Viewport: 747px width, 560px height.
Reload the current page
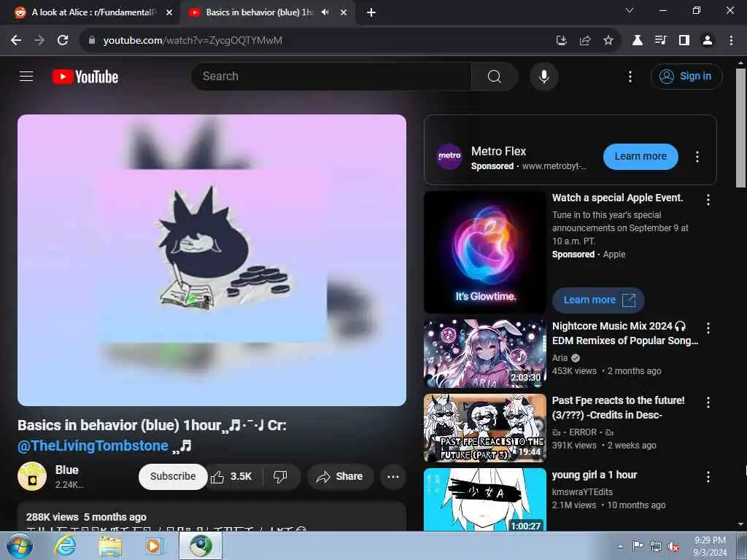63,41
